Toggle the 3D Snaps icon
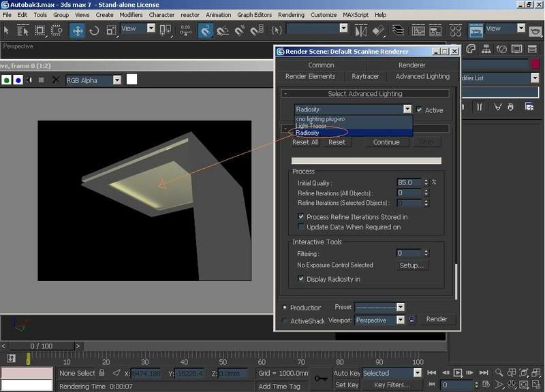545x392 pixels. (205, 30)
